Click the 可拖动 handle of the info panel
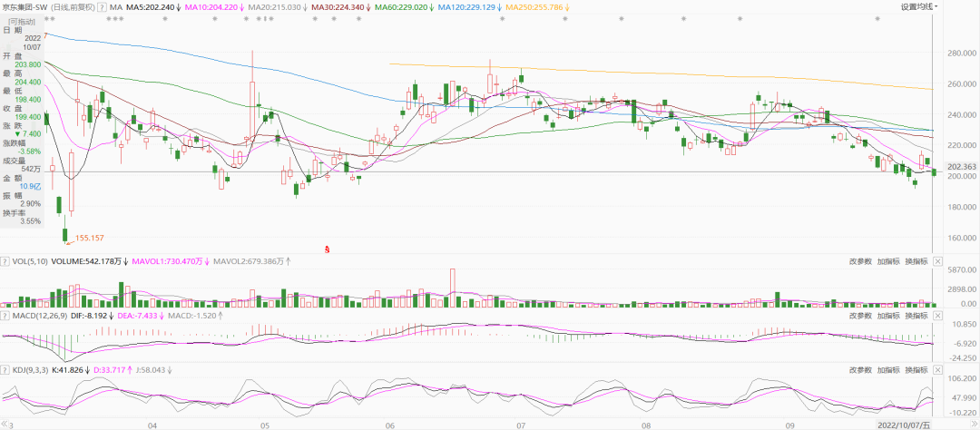The height and width of the screenshot is (430, 980). [x=23, y=21]
